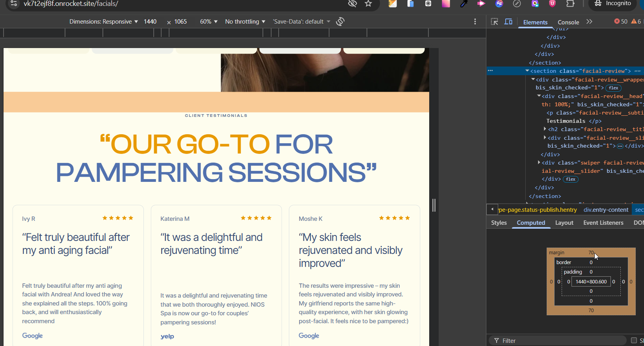644x346 pixels.
Task: Grab the viewport width resize handle
Action: pos(434,205)
